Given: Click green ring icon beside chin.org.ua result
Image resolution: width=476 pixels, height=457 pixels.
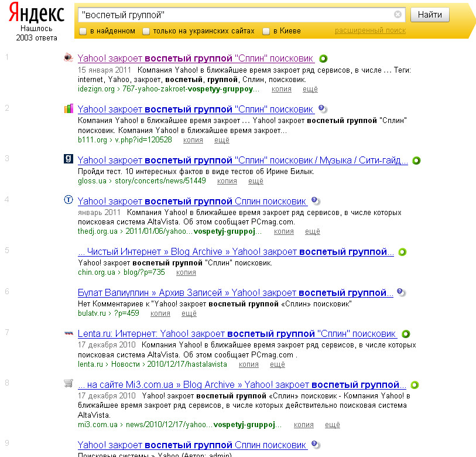Looking at the screenshot, I should pyautogui.click(x=403, y=252).
